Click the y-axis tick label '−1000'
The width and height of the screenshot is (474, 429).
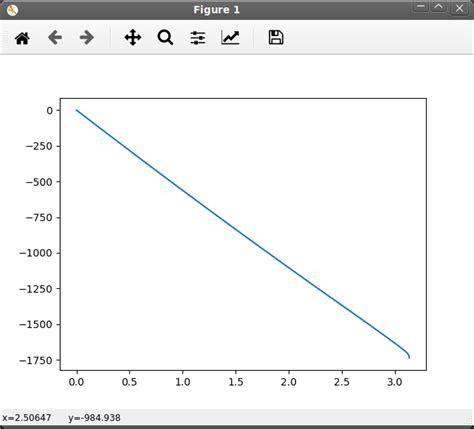tap(36, 253)
